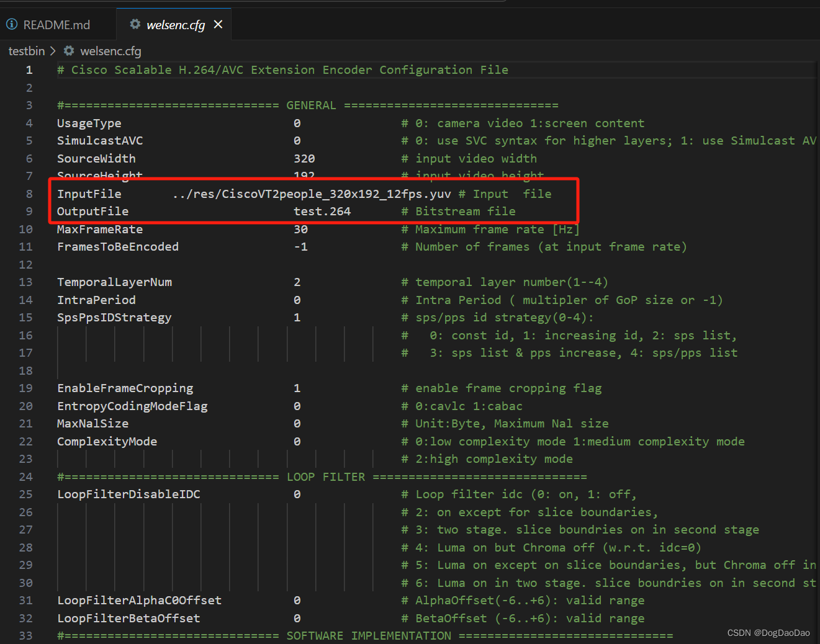
Task: Click the '2:high complexity mode' comment
Action: coord(487,459)
